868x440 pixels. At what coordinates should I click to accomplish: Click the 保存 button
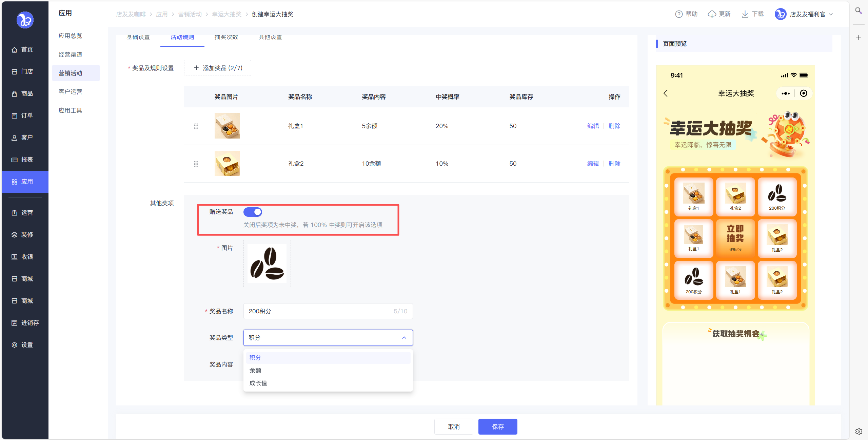[497, 427]
